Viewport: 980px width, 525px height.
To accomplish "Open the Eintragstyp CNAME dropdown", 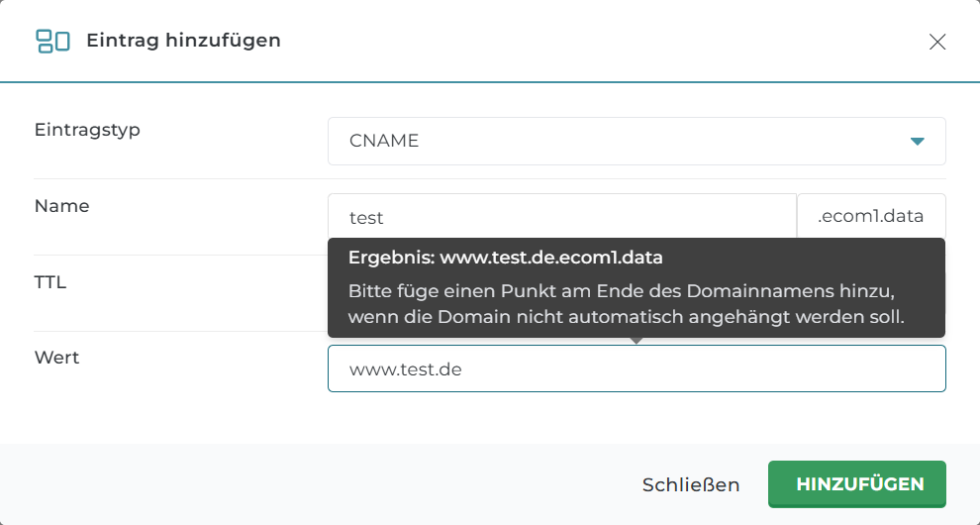I will tap(636, 142).
